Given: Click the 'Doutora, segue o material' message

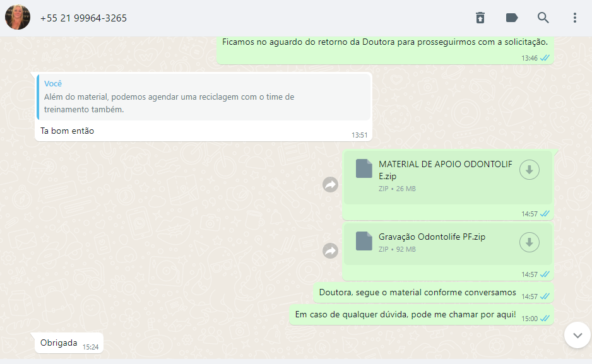Looking at the screenshot, I should tap(417, 293).
